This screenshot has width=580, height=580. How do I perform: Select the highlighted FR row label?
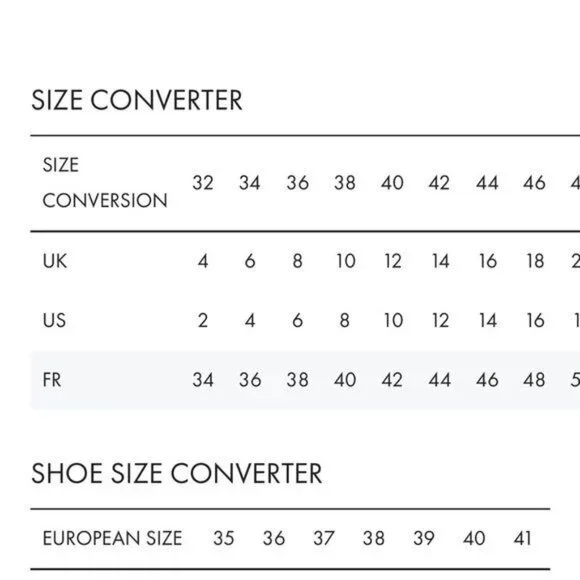click(52, 380)
